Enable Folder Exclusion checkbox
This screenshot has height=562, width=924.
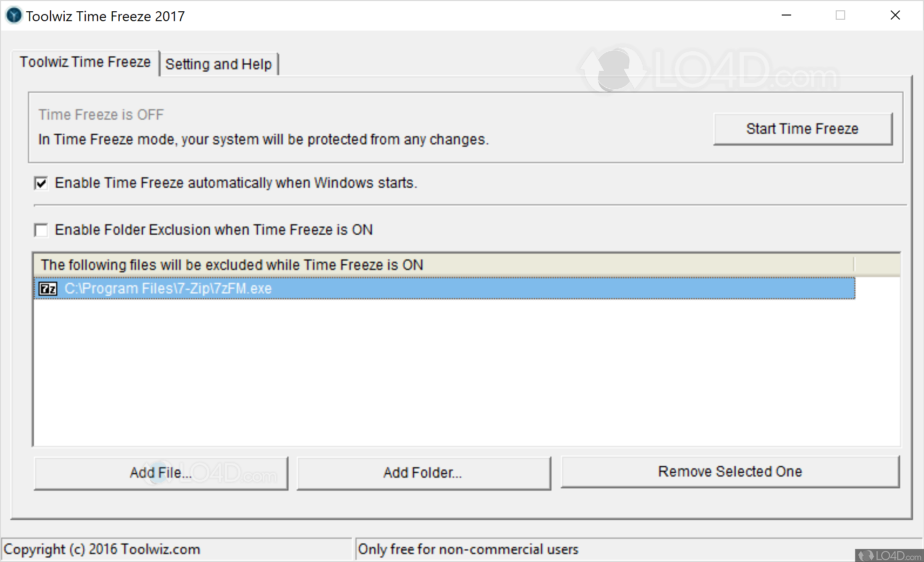pos(41,230)
